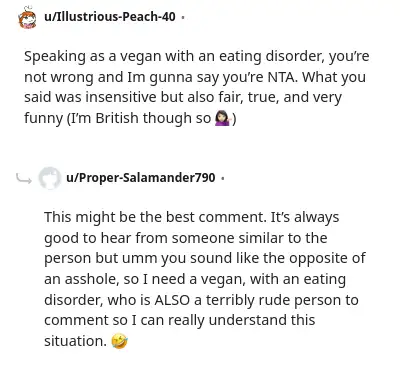This screenshot has width=400, height=376.
Task: Click the phrase opposite of in the reply
Action: [x=327, y=259]
